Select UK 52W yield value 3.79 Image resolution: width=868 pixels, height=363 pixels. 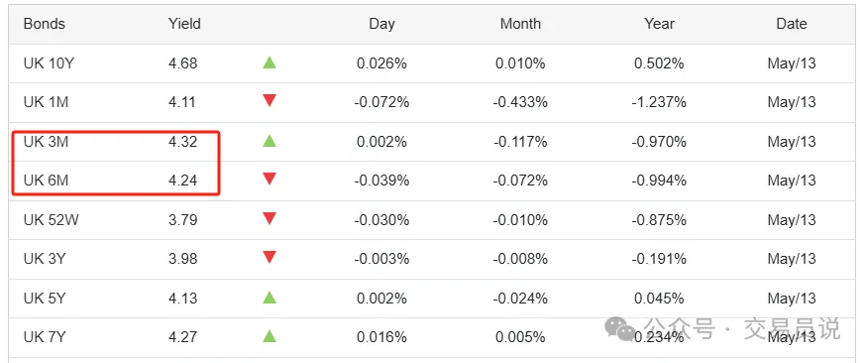(182, 220)
